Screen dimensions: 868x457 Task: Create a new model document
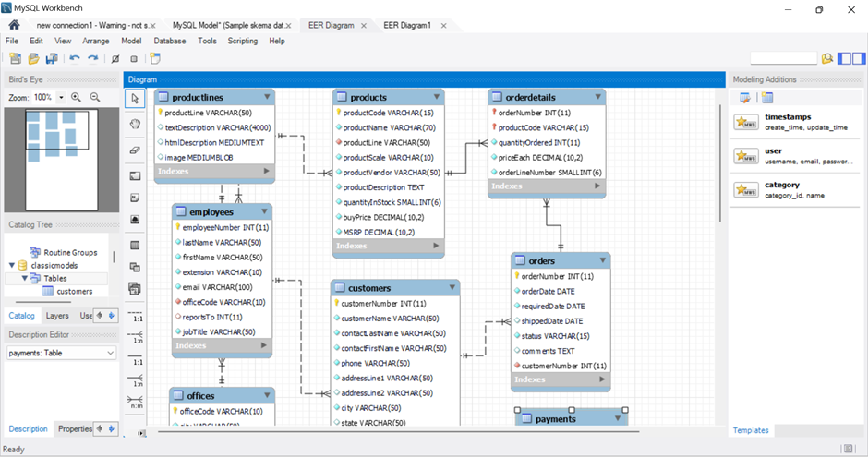click(16, 59)
